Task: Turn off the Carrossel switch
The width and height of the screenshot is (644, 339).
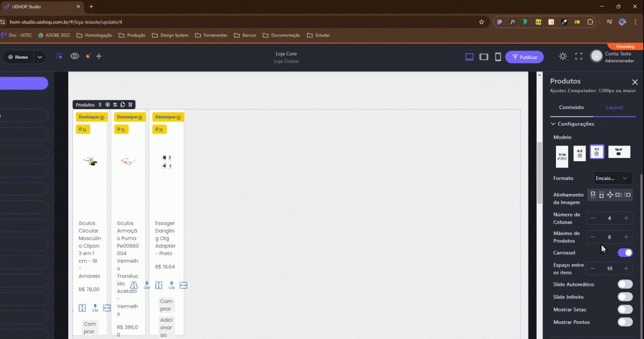Action: (625, 253)
